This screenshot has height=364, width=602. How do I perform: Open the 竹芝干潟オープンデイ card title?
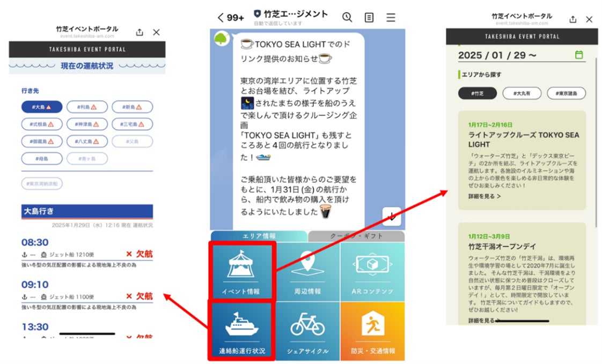click(x=502, y=246)
